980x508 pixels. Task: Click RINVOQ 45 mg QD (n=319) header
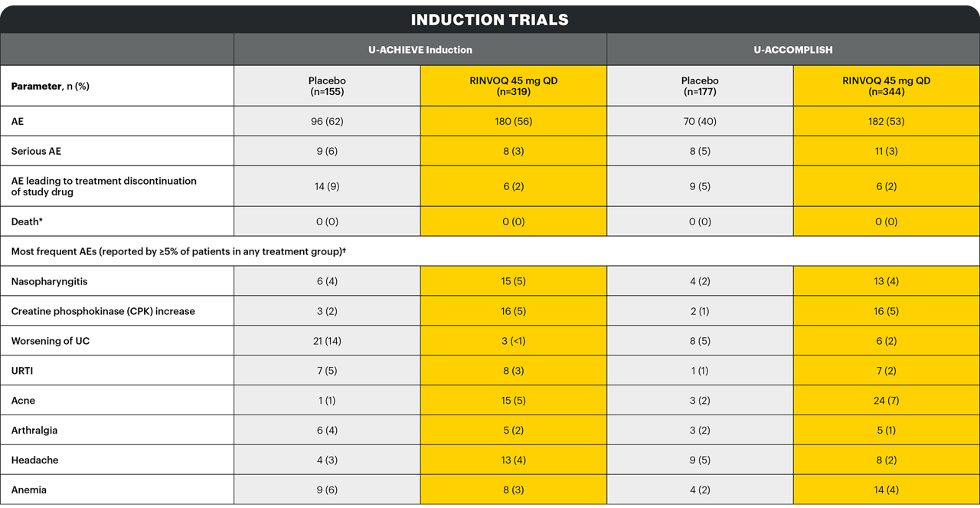(x=513, y=86)
